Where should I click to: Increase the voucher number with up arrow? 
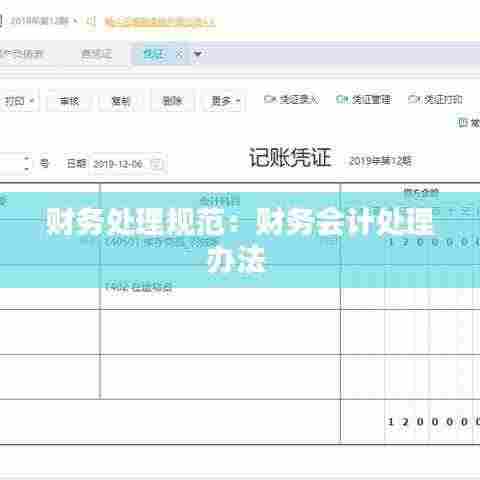(27, 158)
